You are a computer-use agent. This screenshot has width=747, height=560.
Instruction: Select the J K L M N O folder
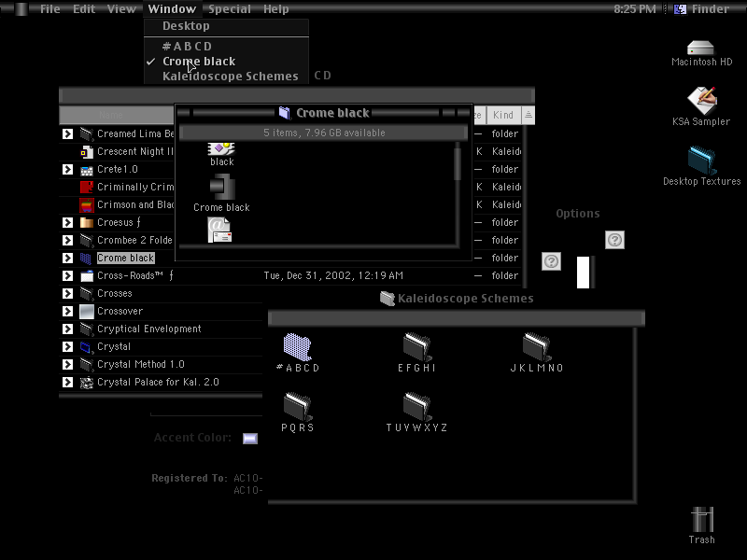pyautogui.click(x=537, y=346)
